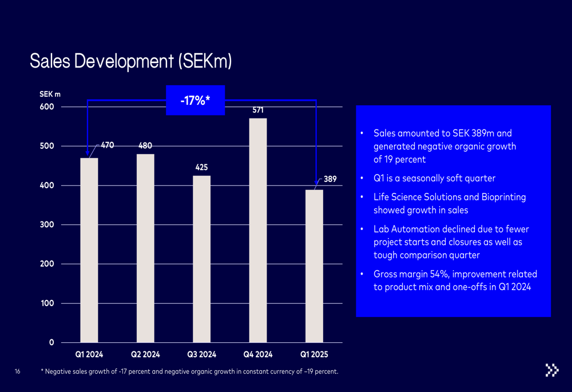572x392 pixels.
Task: Click the 400 axis value
Action: (47, 185)
